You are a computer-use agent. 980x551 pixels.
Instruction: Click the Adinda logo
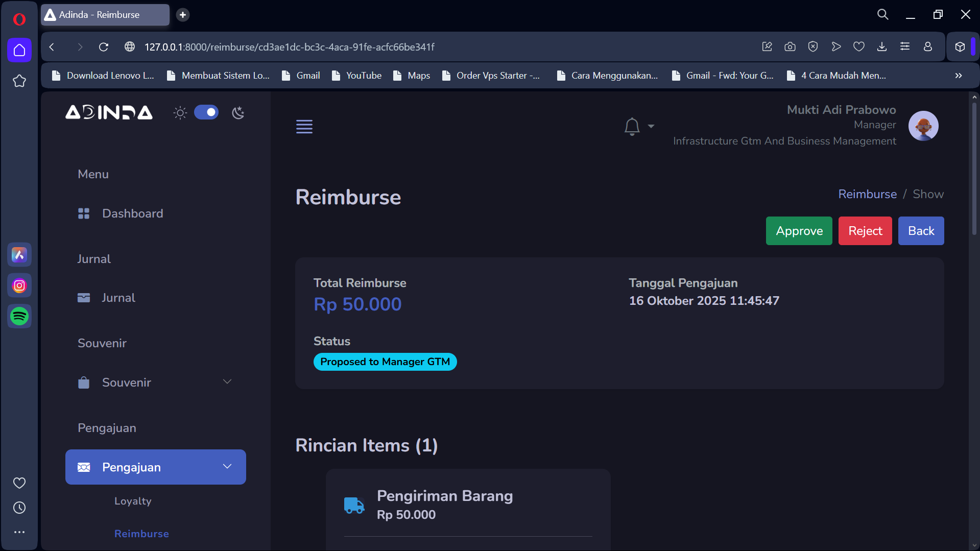click(x=109, y=112)
